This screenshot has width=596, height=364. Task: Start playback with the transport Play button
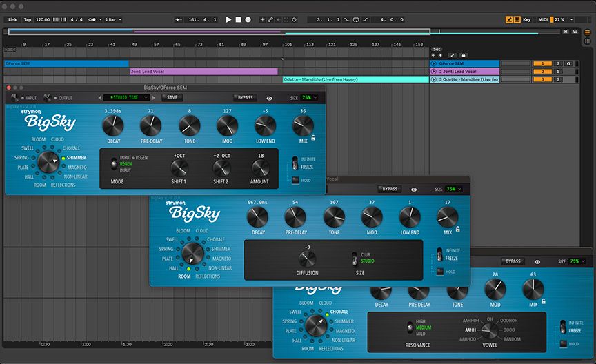[228, 19]
